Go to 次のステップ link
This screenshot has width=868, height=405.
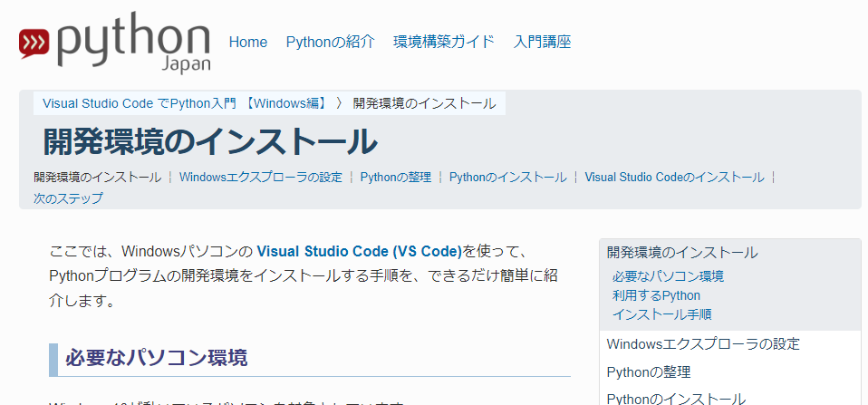pos(68,198)
